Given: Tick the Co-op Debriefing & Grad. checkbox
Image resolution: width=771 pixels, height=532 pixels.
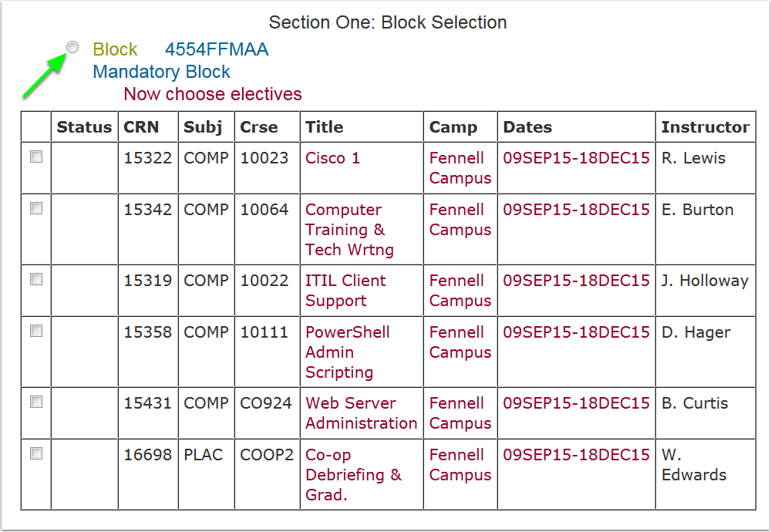Looking at the screenshot, I should point(36,453).
